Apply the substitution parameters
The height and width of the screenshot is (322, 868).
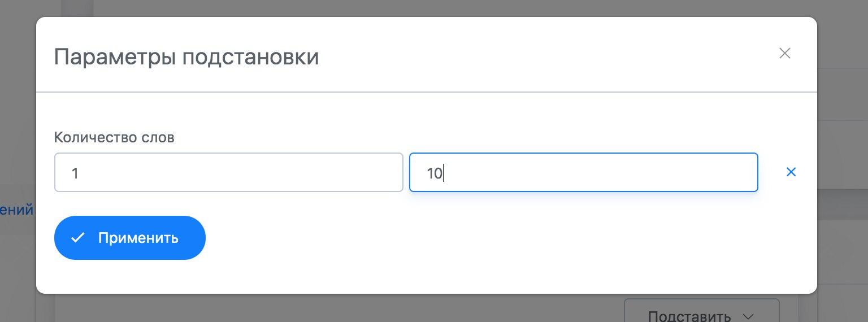[130, 238]
